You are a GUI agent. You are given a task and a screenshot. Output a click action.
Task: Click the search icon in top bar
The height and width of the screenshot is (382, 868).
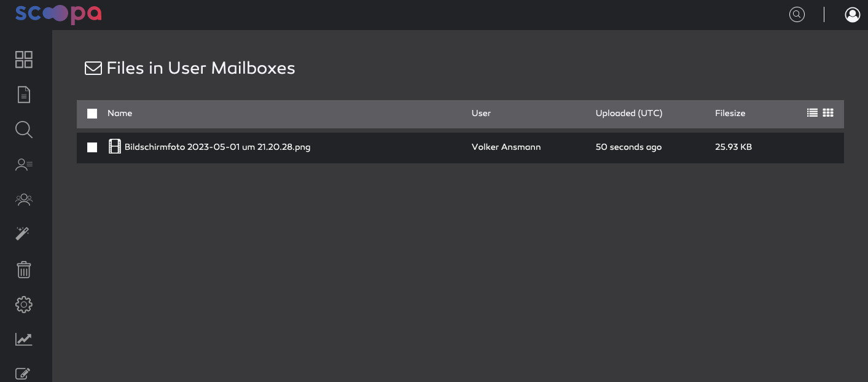pyautogui.click(x=797, y=15)
